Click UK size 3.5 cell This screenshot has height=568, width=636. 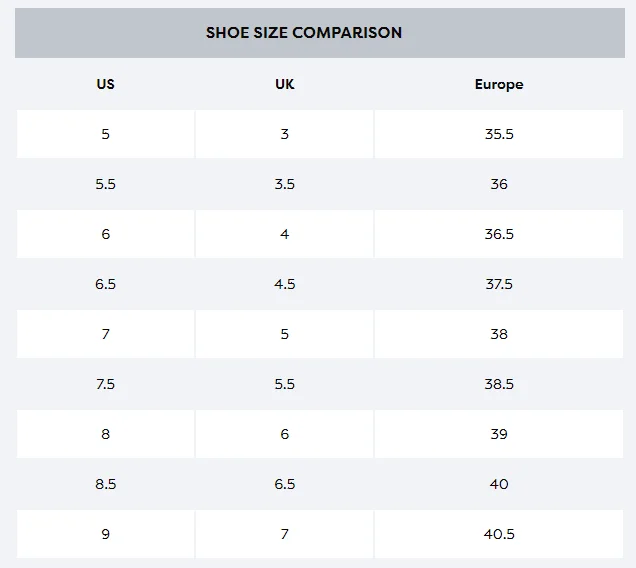285,184
